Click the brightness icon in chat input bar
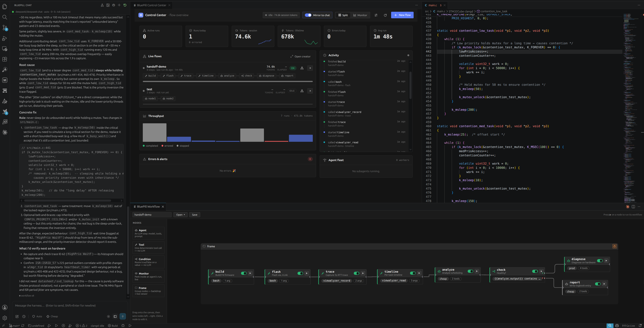 (x=108, y=316)
